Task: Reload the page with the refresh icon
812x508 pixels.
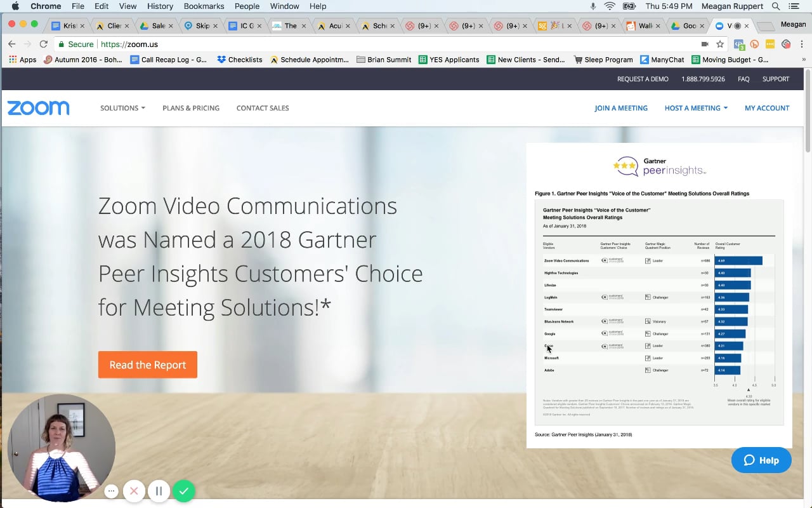Action: click(x=43, y=44)
